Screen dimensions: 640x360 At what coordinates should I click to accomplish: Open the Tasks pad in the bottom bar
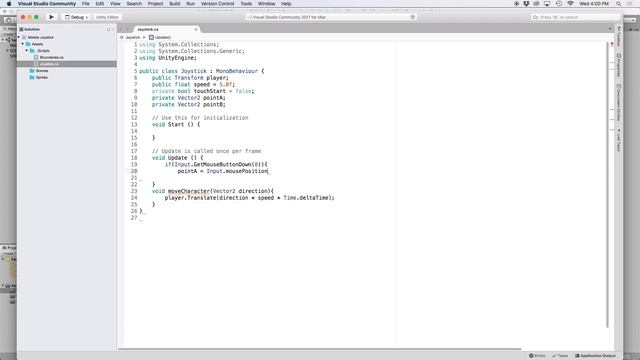(x=560, y=356)
